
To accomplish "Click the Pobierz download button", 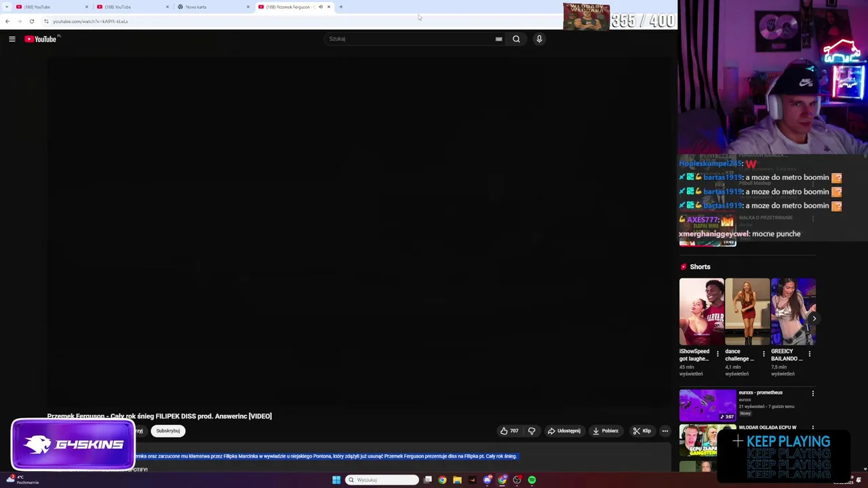I will pyautogui.click(x=605, y=431).
